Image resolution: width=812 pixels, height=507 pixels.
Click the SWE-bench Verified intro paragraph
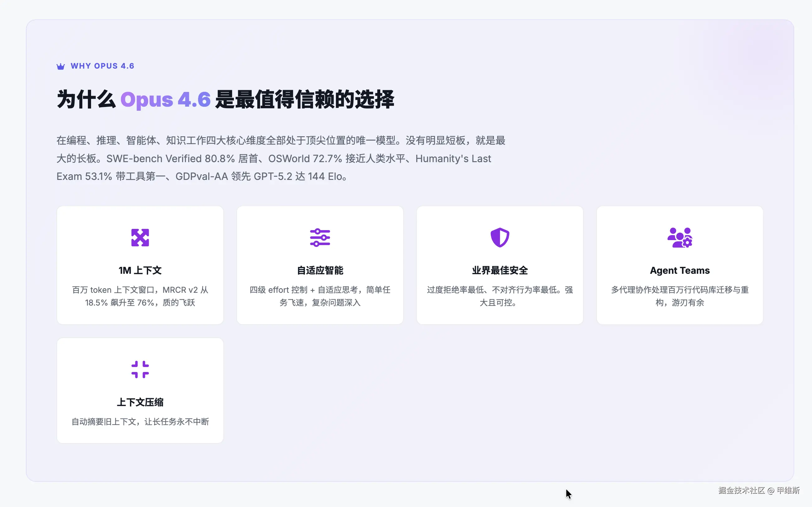click(280, 158)
